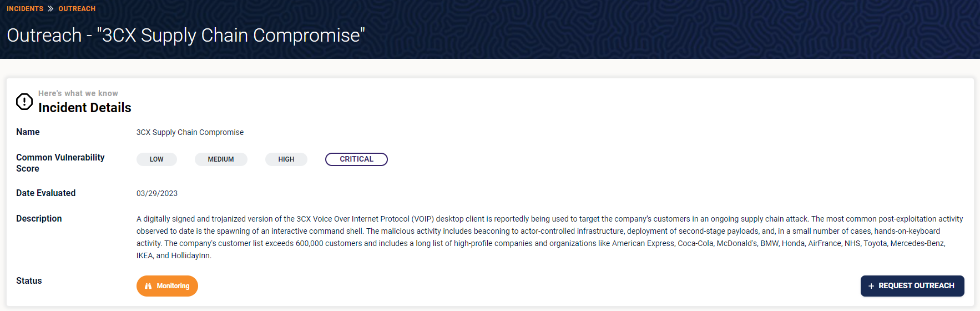Click the Incident Details heading
The image size is (980, 311).
point(85,108)
